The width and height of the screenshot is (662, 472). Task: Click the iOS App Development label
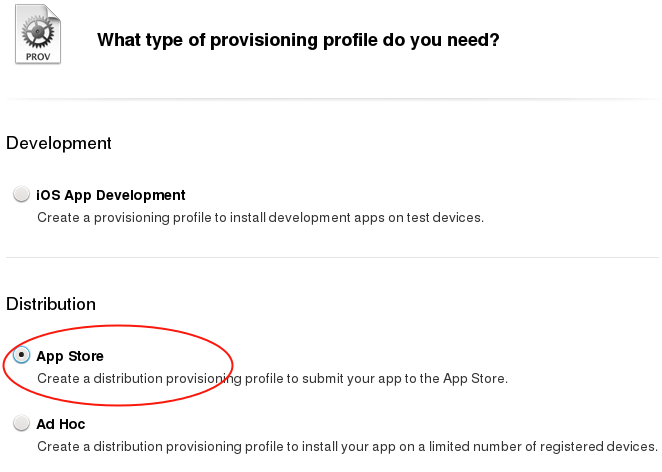pyautogui.click(x=111, y=195)
